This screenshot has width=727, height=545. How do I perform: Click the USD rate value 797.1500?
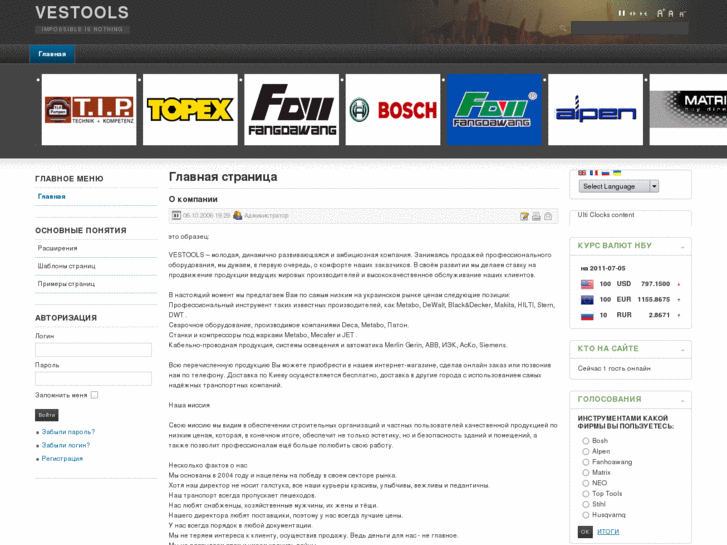tap(655, 284)
